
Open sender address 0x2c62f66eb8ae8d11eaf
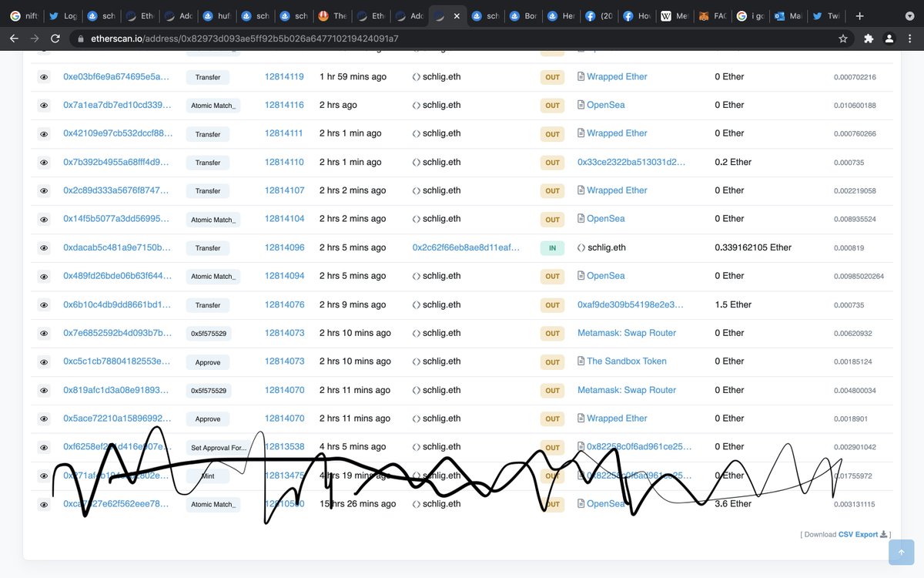click(x=467, y=248)
